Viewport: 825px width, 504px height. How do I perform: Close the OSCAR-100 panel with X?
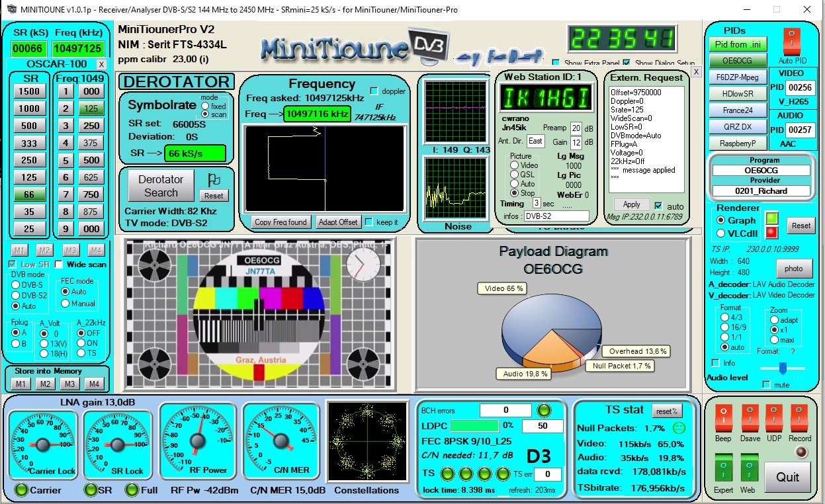(101, 64)
